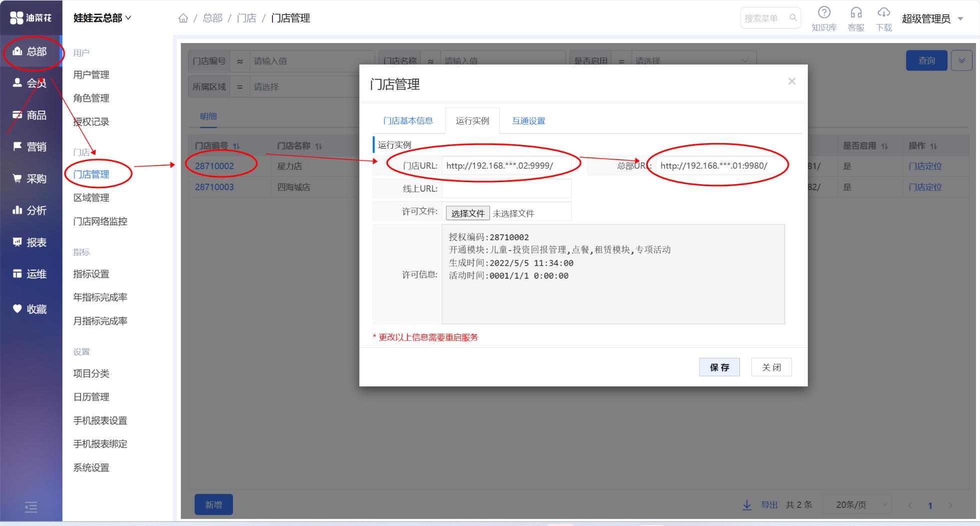Click the 选择文件 file button
Viewport: 980px width, 526px height.
pos(467,213)
